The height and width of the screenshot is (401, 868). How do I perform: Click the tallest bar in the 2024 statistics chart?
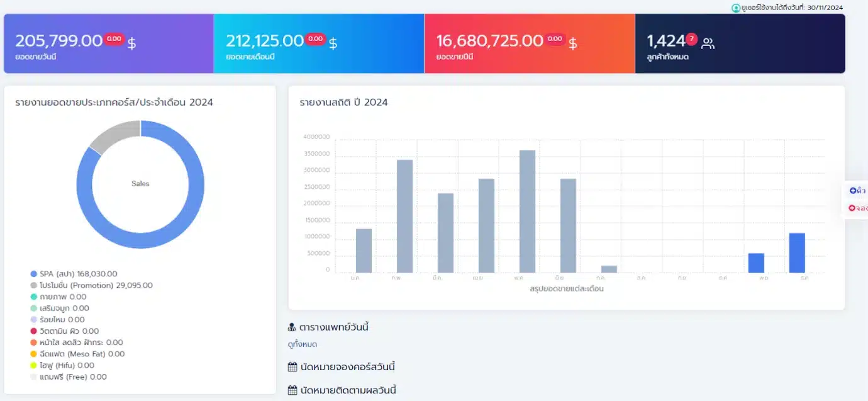pyautogui.click(x=527, y=211)
